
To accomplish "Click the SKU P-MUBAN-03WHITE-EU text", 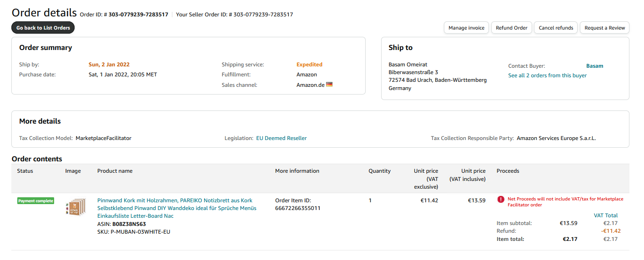I will (x=140, y=232).
